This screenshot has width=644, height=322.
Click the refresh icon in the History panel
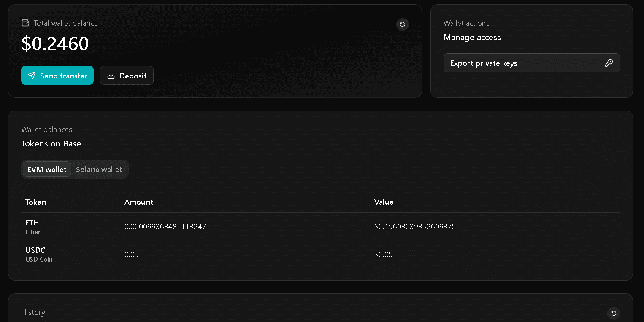pos(613,313)
